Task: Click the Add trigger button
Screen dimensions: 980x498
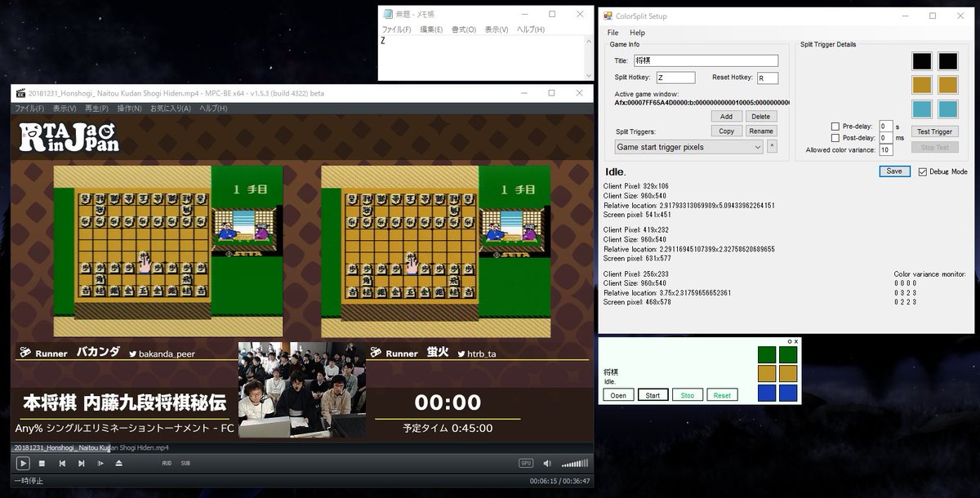Action: tap(726, 117)
